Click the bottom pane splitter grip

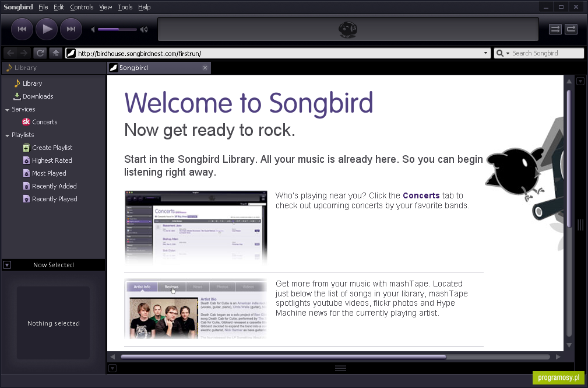340,368
